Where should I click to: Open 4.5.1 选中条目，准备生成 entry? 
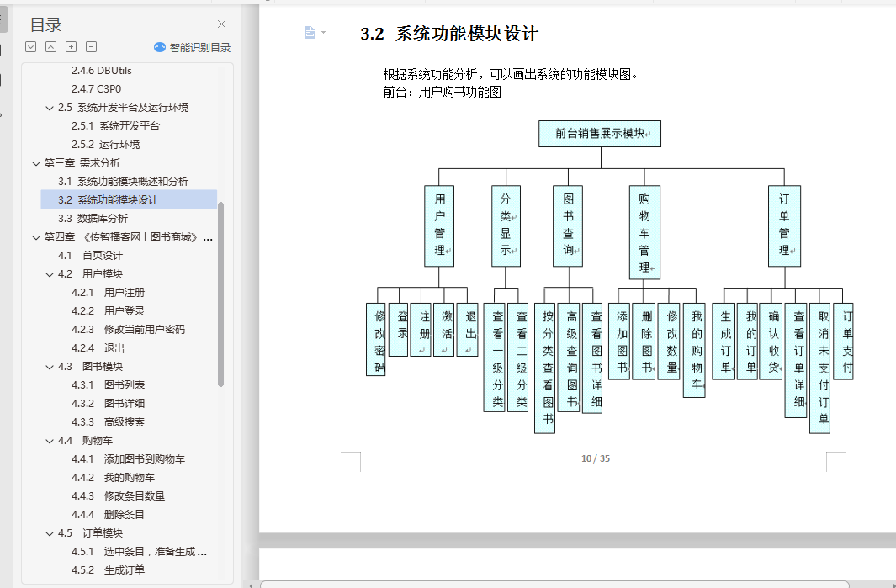(139, 552)
